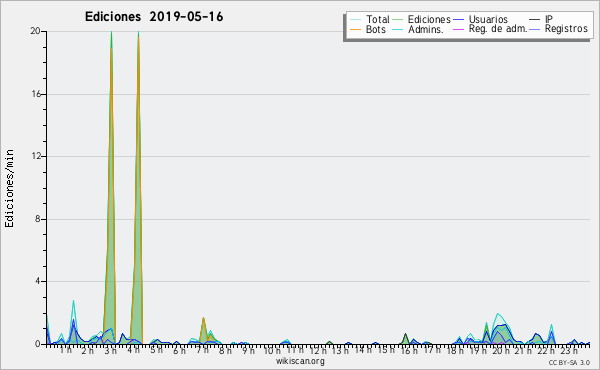
Task: Click the y-axis value 8
Action: coord(38,219)
